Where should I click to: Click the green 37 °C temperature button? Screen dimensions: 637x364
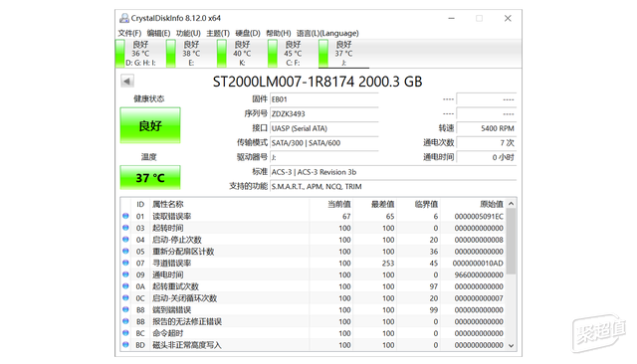click(150, 177)
